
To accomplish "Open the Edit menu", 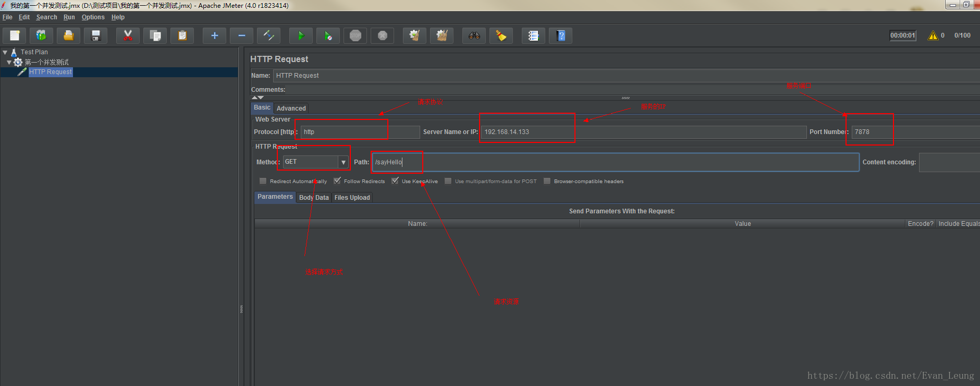I will (24, 17).
